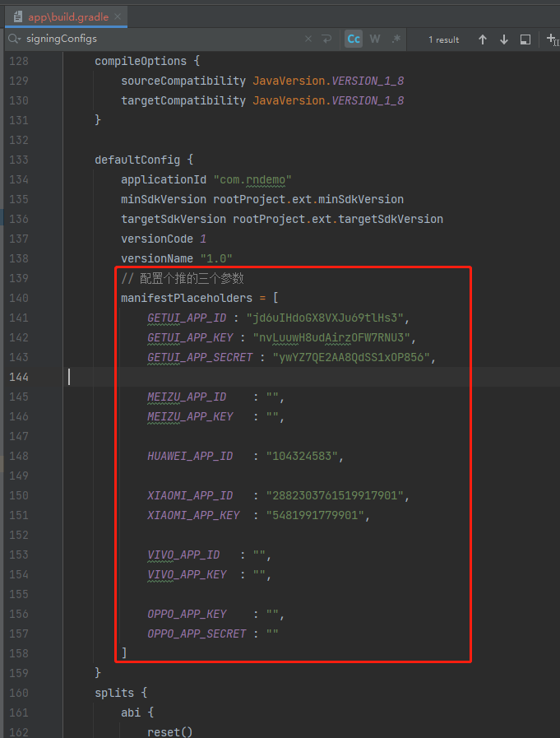Go to previous occurrence with up arrow
Screen dimensions: 560x738
click(x=483, y=39)
